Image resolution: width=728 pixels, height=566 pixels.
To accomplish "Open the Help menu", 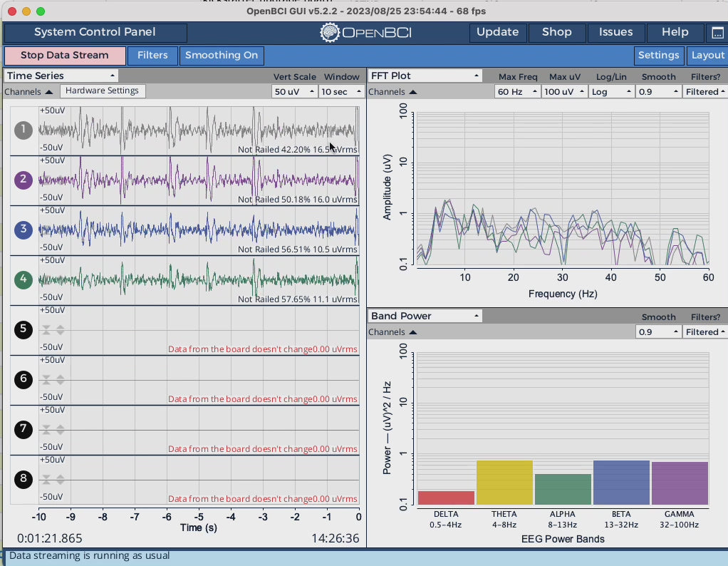I will [675, 33].
